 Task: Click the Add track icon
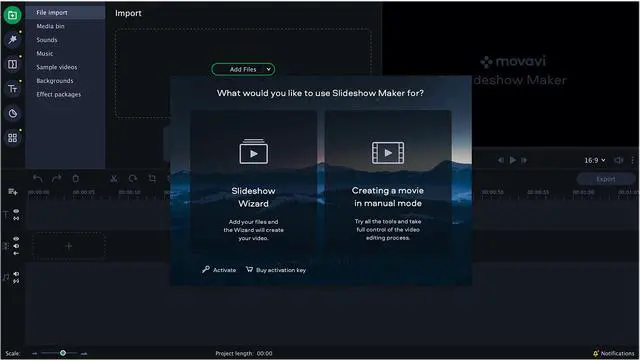[13, 192]
